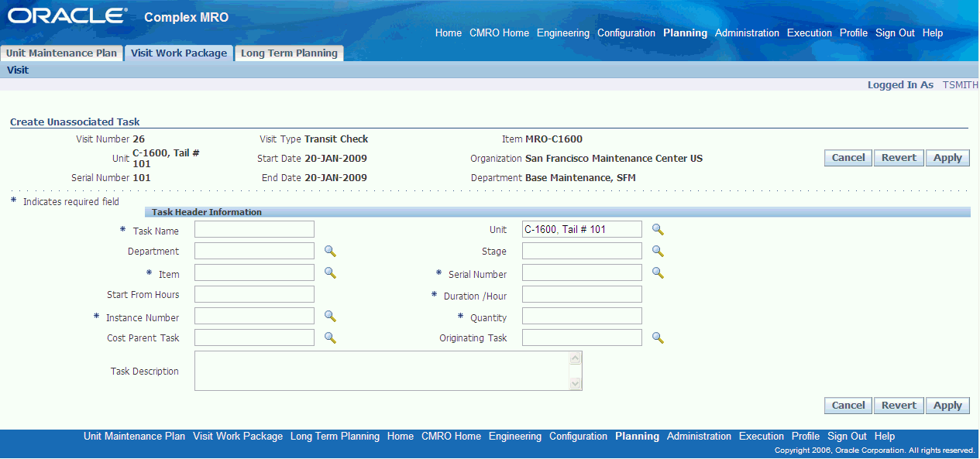The height and width of the screenshot is (459, 980).
Task: Click Task Description scrollbar down arrow
Action: pos(575,383)
